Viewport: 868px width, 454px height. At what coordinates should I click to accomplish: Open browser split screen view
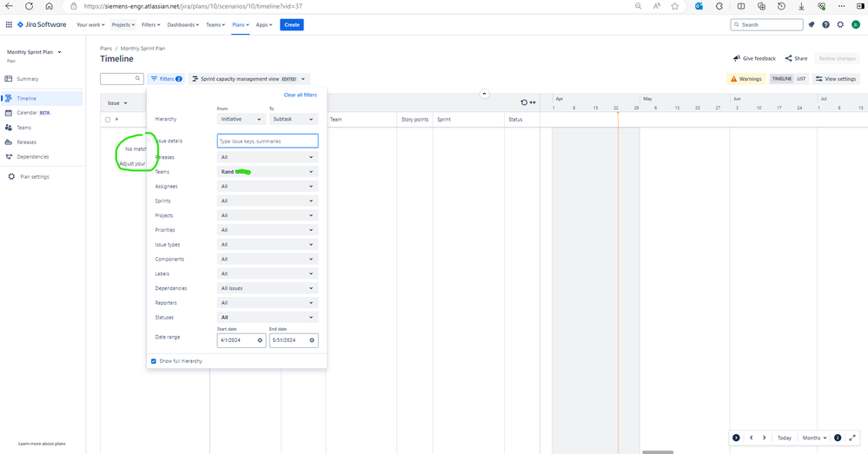pos(740,6)
